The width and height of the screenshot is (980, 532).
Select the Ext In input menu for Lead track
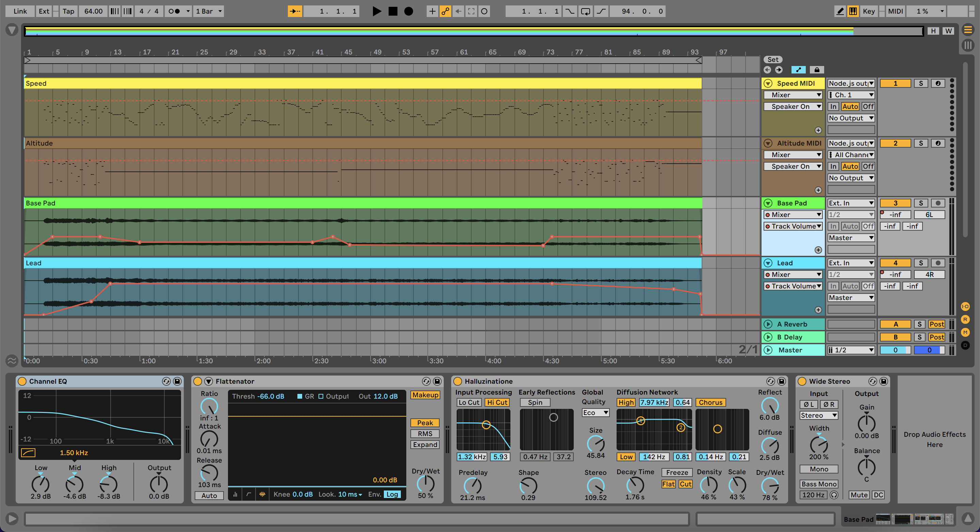pyautogui.click(x=850, y=263)
